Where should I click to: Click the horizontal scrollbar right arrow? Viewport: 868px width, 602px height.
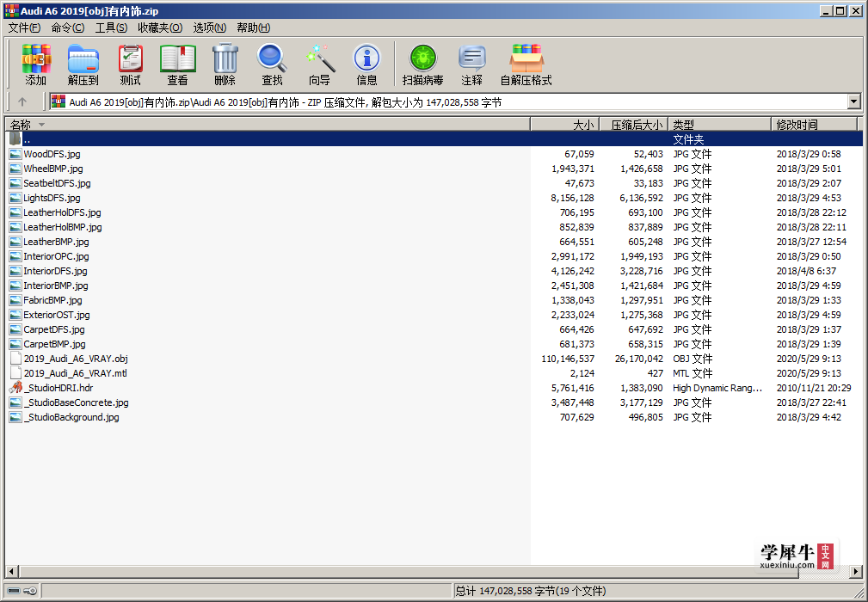click(856, 571)
